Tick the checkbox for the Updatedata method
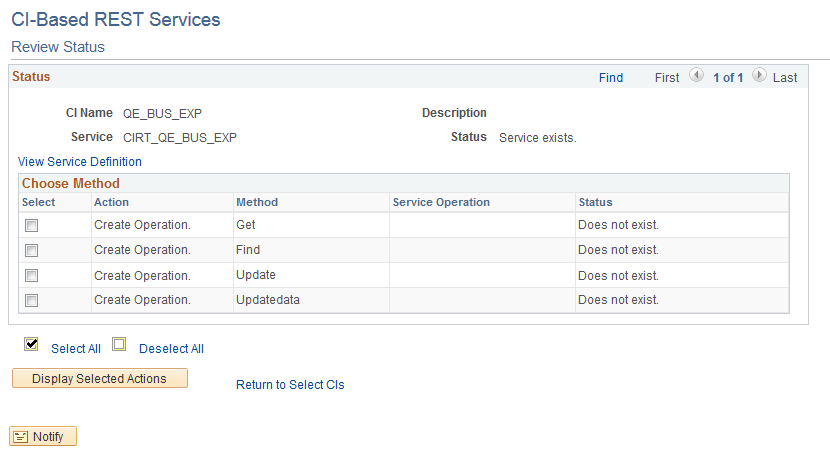 pos(32,301)
